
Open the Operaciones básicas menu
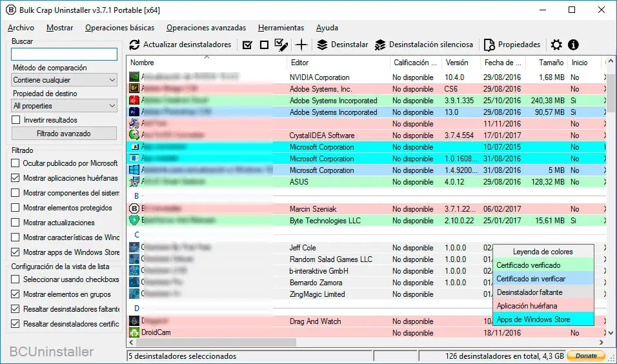pos(119,28)
